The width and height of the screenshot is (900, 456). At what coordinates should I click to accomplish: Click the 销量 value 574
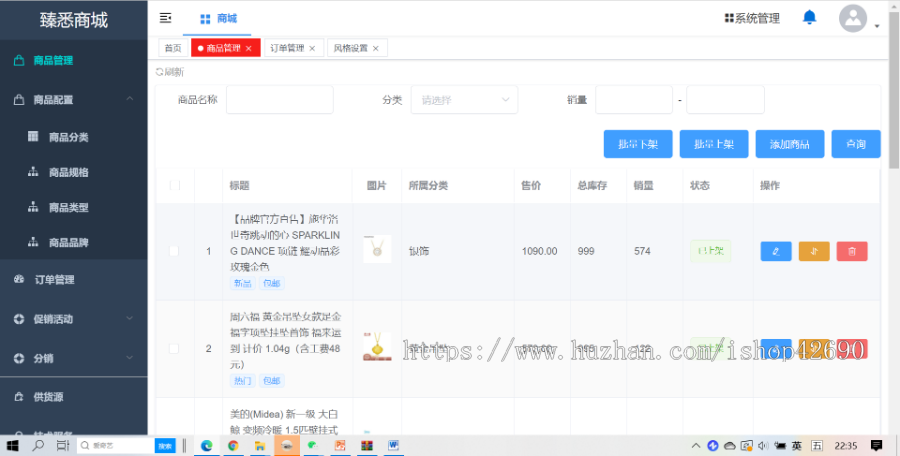click(x=642, y=251)
